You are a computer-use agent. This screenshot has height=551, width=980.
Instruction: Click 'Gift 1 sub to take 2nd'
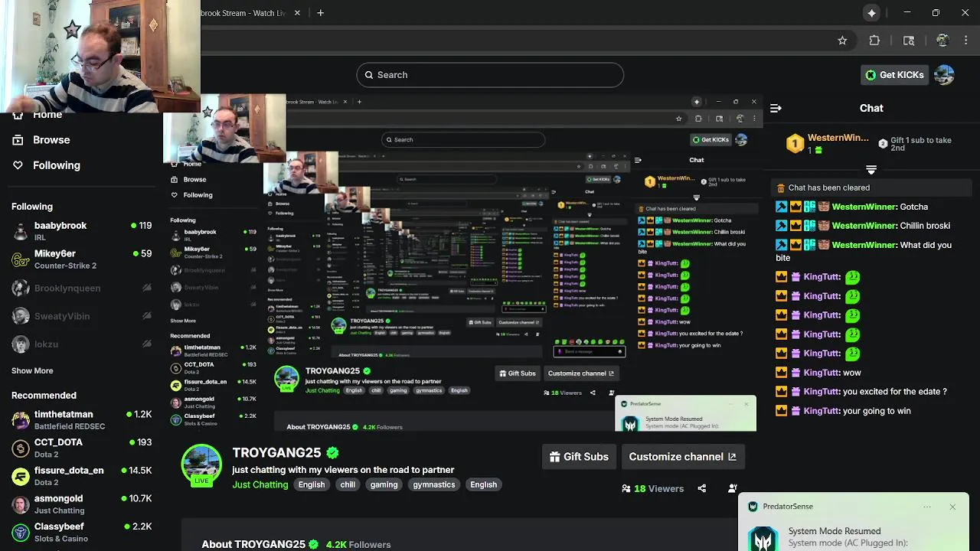point(920,145)
